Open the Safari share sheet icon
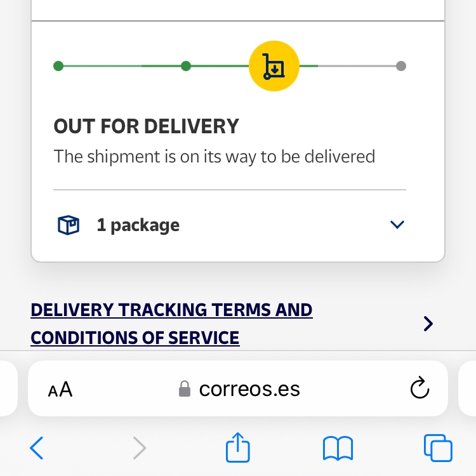 238,448
